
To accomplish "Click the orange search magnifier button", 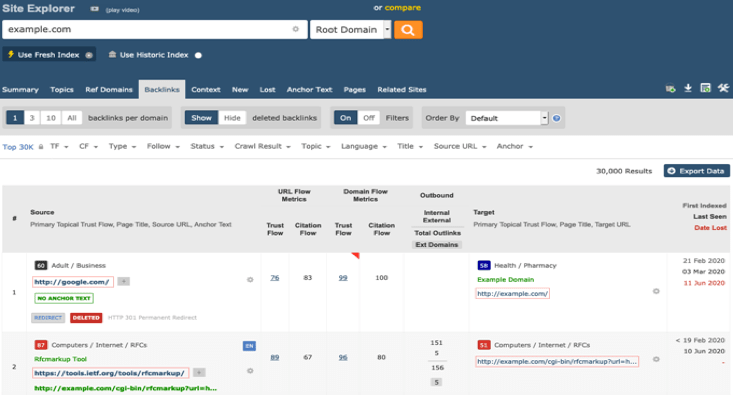I will click(x=408, y=30).
